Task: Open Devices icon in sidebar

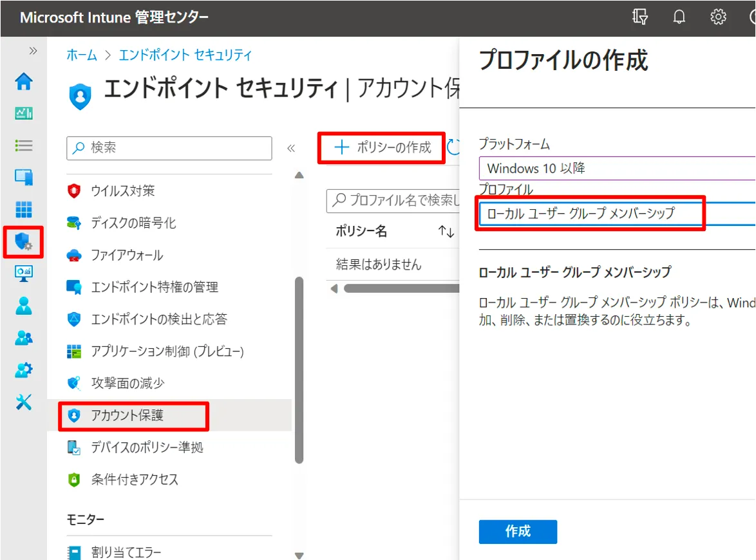Action: pyautogui.click(x=24, y=178)
